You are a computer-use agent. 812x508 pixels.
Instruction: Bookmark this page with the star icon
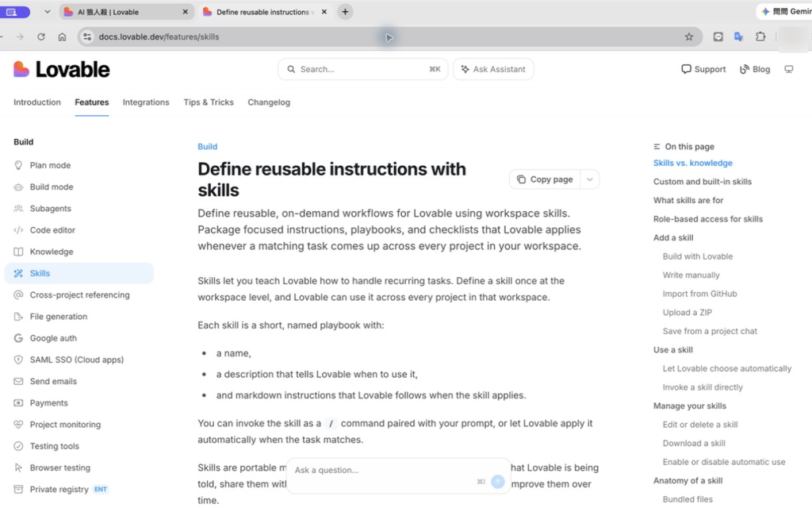(x=689, y=37)
